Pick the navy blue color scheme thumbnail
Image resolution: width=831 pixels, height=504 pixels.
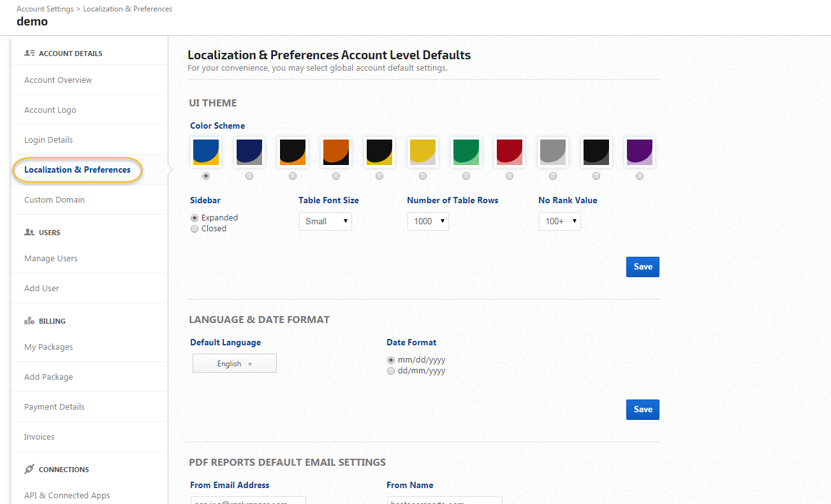pos(249,152)
